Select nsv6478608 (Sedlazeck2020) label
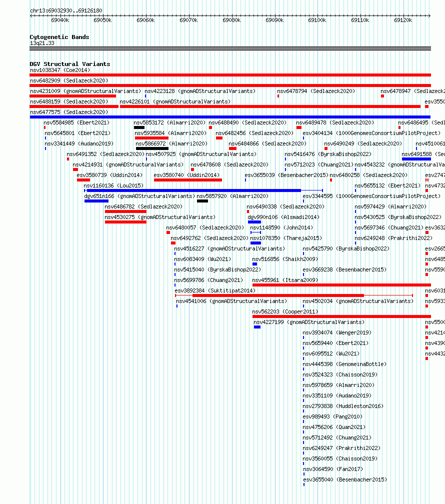This screenshot has height=504, width=445. [x=229, y=164]
